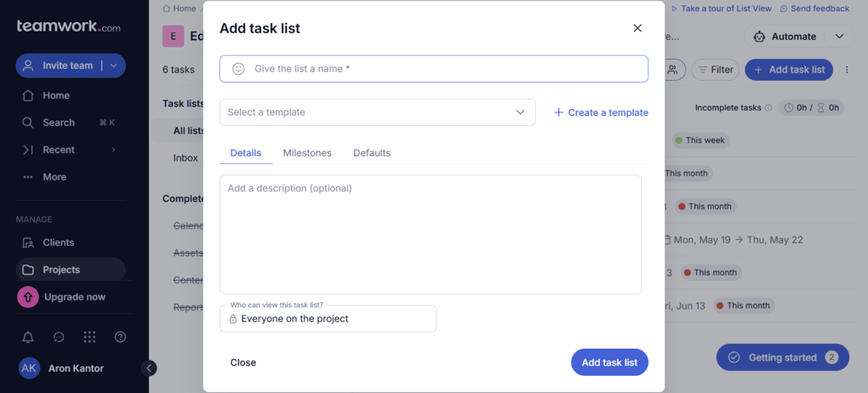Click the Automate robot icon
Viewport: 868px width, 393px height.
pos(759,37)
